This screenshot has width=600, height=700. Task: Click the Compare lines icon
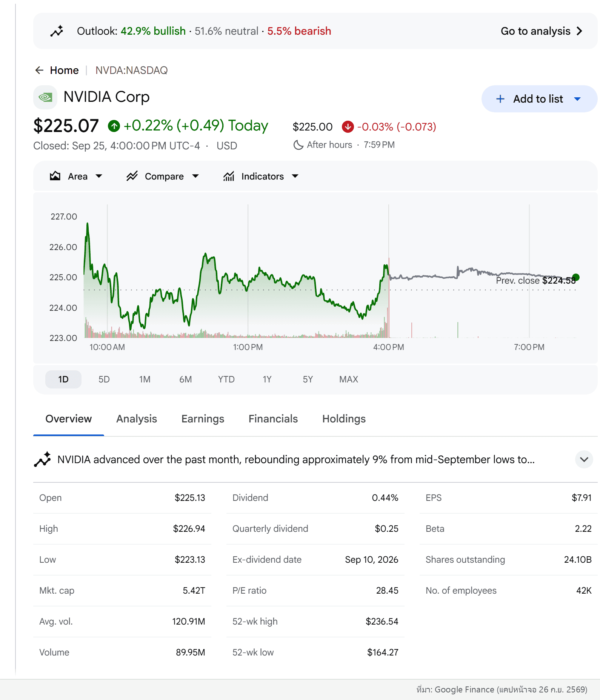pos(132,176)
